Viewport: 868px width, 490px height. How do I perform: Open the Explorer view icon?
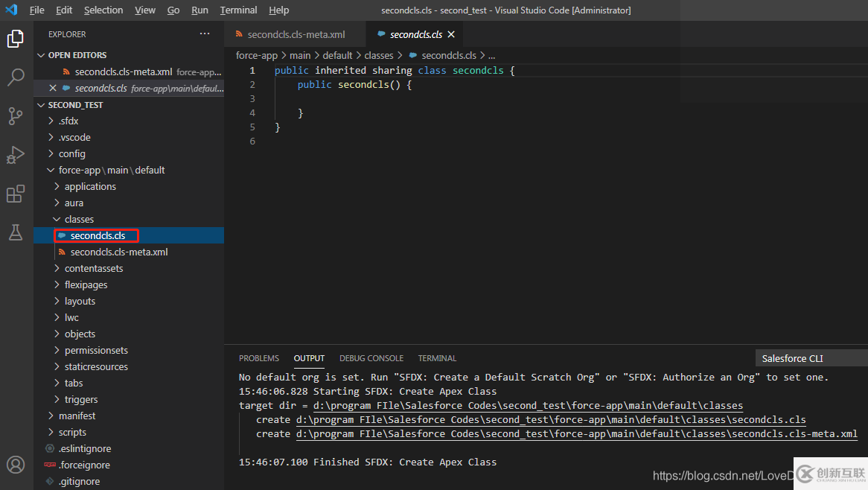15,39
